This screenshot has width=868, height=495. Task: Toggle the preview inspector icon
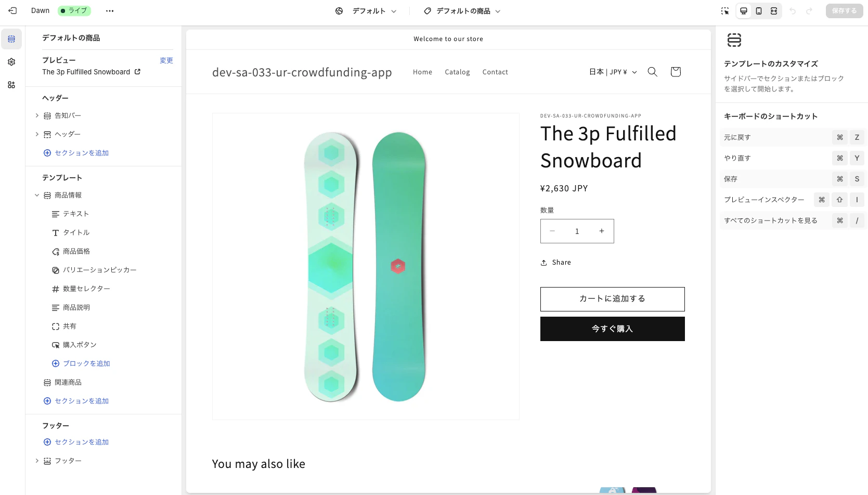click(725, 11)
